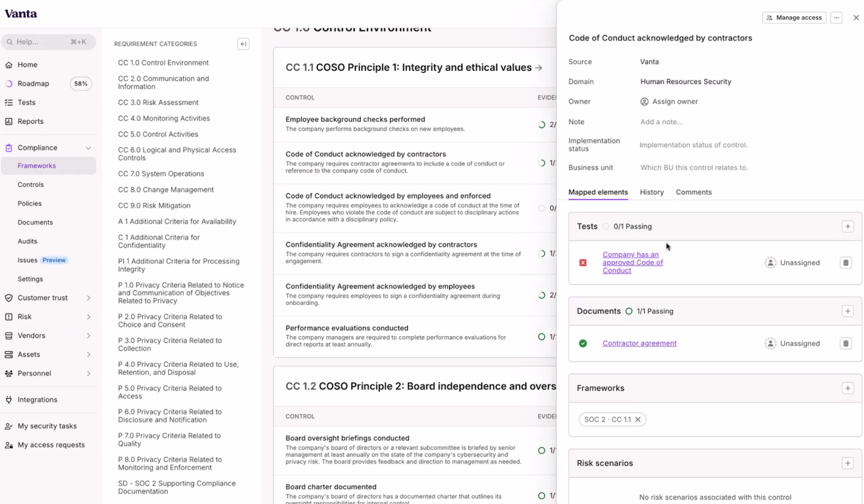
Task: Open Audits in sidebar
Action: pos(28,242)
